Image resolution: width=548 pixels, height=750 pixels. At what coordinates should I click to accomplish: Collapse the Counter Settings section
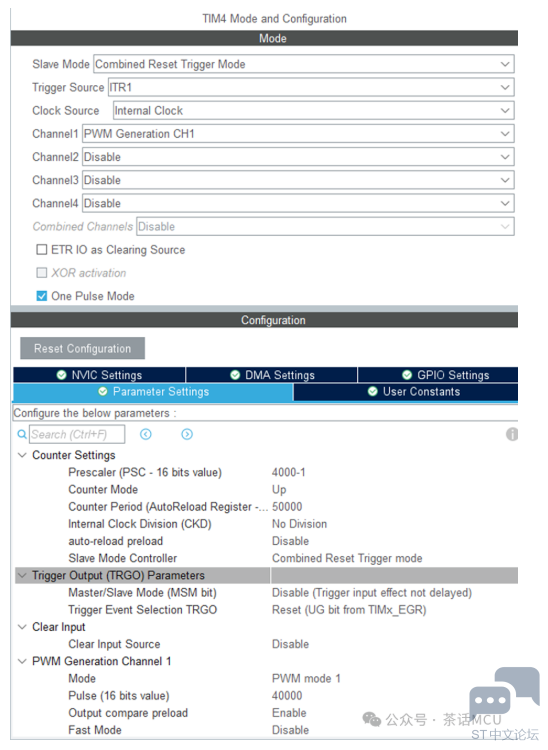(x=22, y=455)
